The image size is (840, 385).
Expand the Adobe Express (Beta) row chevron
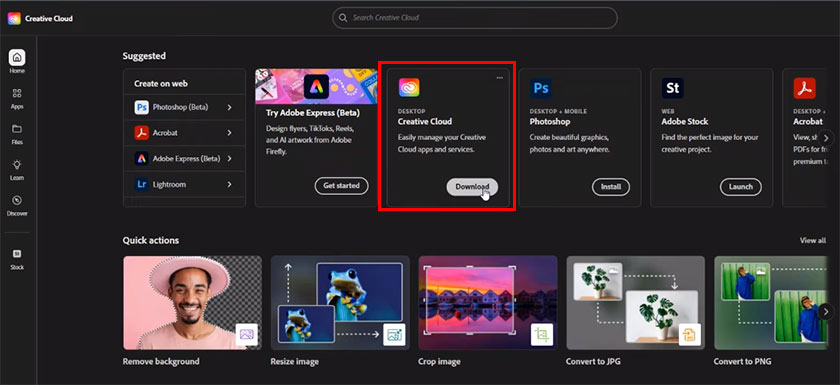(229, 158)
